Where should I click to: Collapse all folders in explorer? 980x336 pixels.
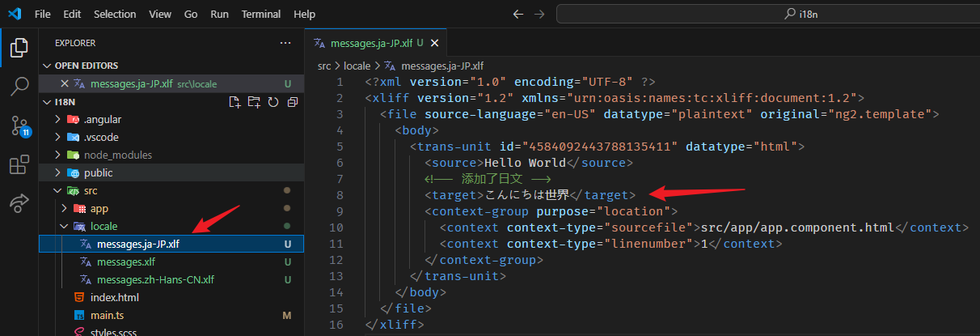[292, 102]
